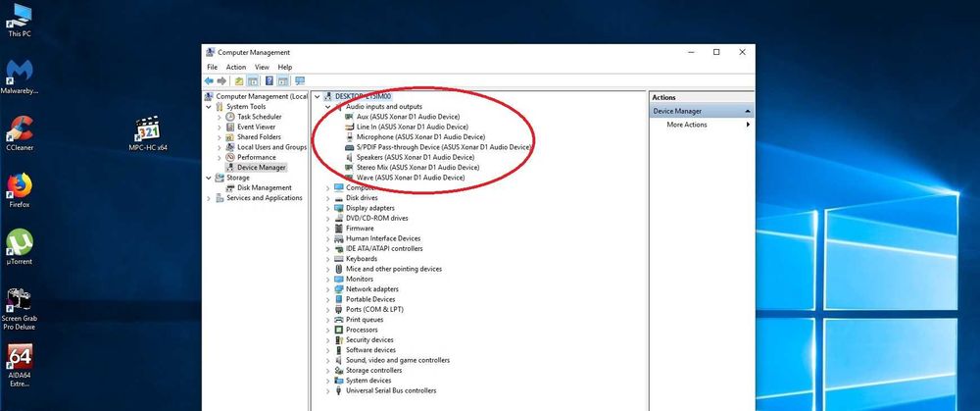Collapse the Device Manager Actions section arrow
The width and height of the screenshot is (980, 411).
(747, 112)
